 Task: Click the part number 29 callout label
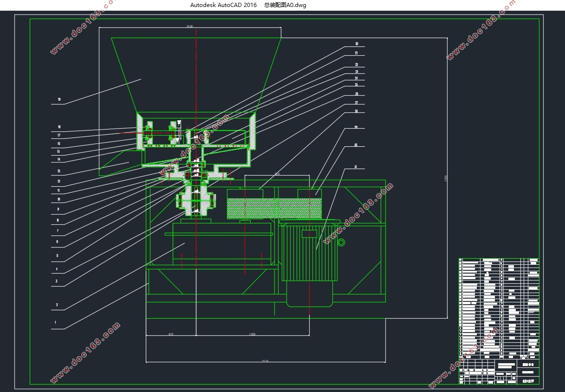click(x=356, y=127)
